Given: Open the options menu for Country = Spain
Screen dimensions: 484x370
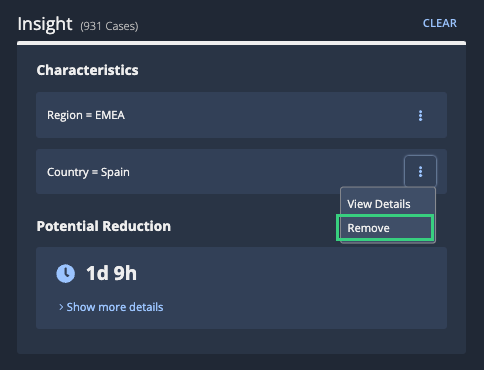Looking at the screenshot, I should tap(420, 171).
